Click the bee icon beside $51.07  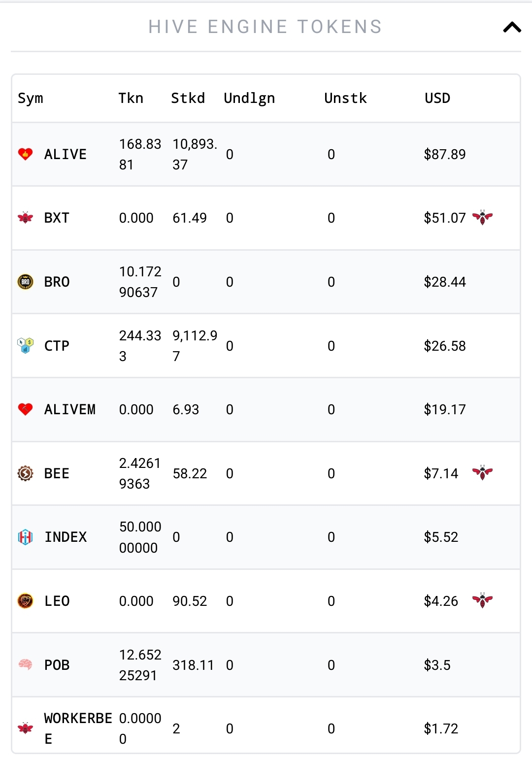[x=482, y=217]
